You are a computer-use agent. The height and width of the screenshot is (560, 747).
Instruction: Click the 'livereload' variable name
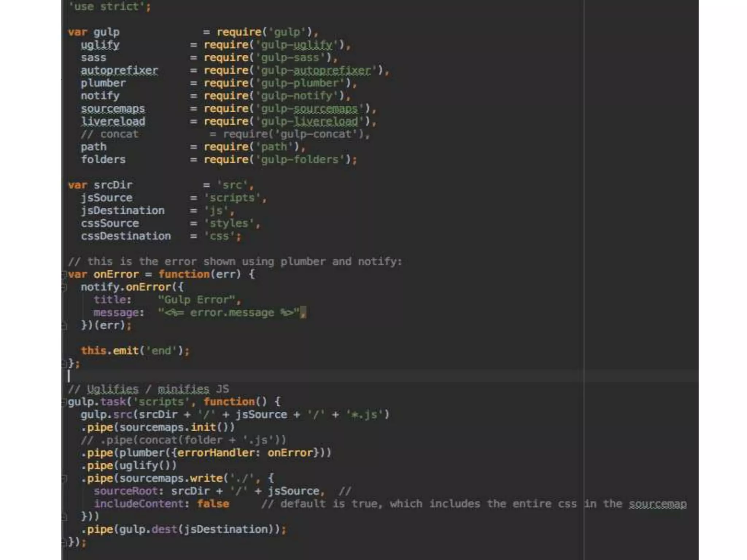click(113, 121)
